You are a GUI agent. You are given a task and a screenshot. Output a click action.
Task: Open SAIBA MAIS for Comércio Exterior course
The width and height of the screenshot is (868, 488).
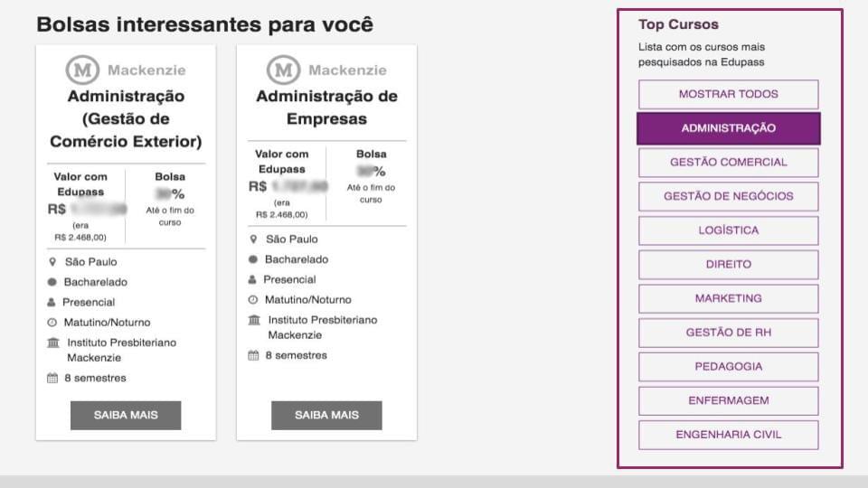pyautogui.click(x=126, y=415)
